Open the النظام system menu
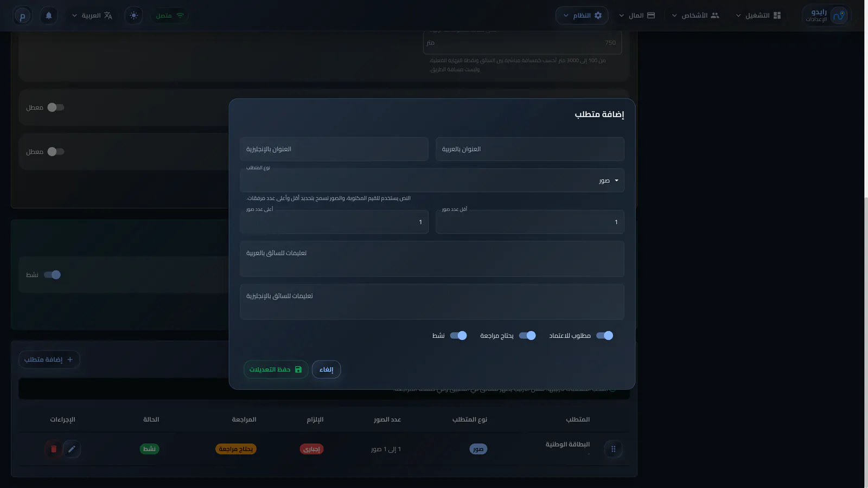Screen dimensions: 868x488 point(582,15)
